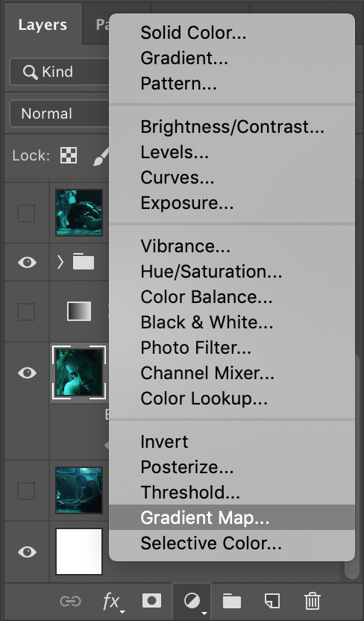Create a new group folder icon
Image resolution: width=364 pixels, height=621 pixels.
[x=232, y=601]
